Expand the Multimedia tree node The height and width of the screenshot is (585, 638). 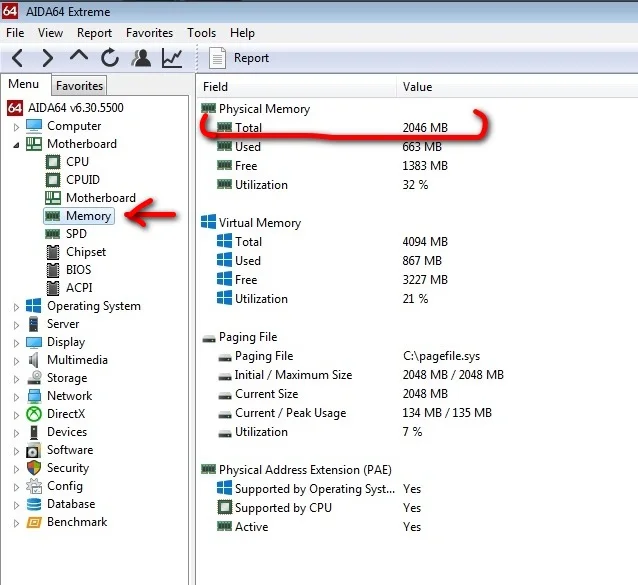tap(16, 361)
